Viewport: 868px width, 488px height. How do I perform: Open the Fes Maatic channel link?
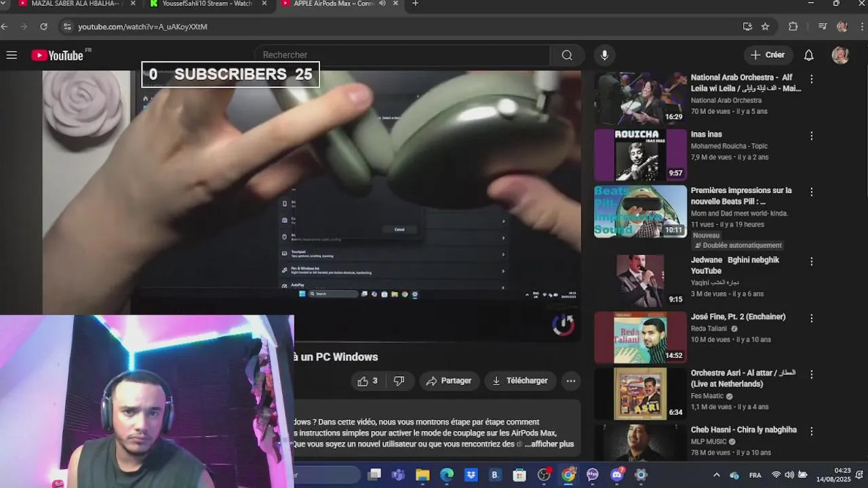pos(707,396)
